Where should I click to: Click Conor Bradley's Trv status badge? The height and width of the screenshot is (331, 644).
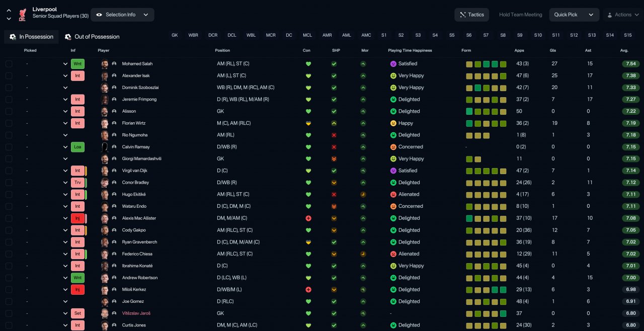click(77, 183)
